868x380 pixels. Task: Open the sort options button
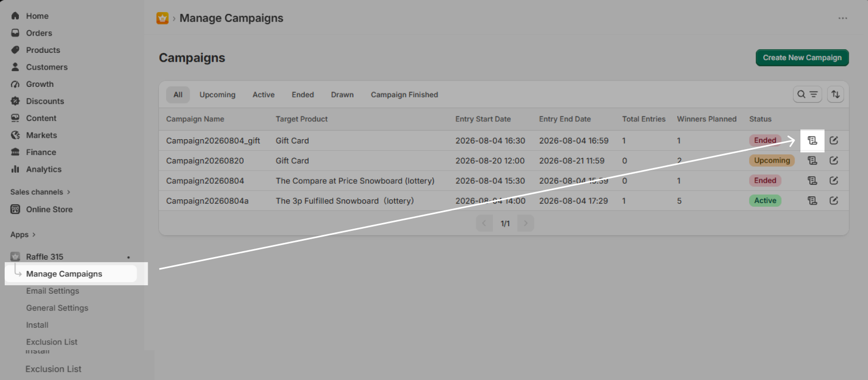(836, 94)
